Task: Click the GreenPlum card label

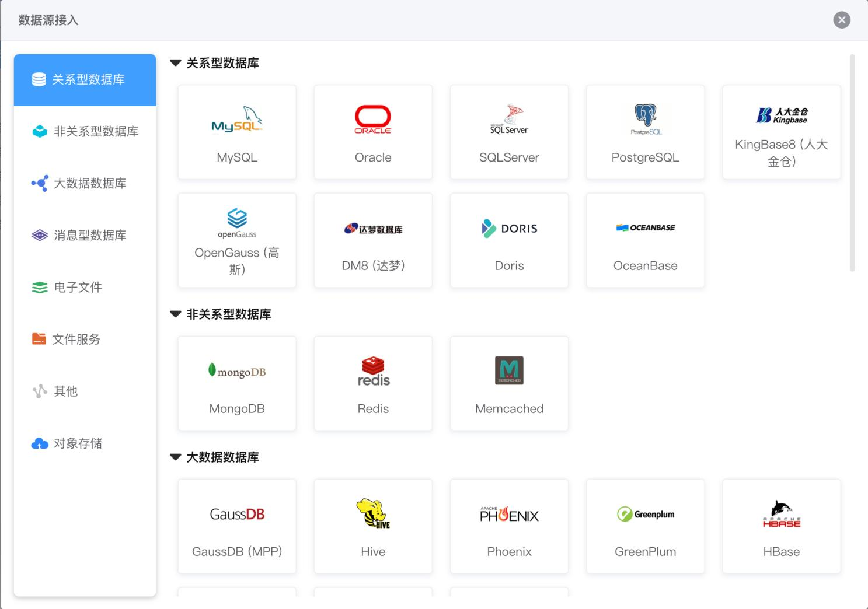Action: click(646, 552)
